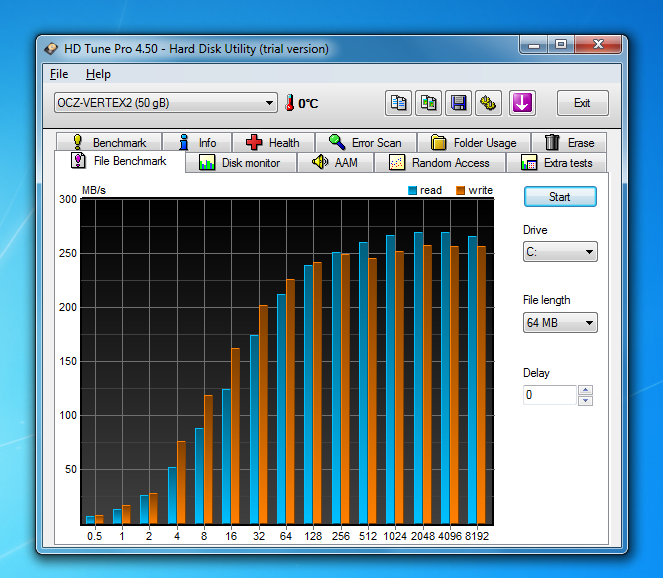This screenshot has width=663, height=578.
Task: Click the Exit button
Action: (x=582, y=103)
